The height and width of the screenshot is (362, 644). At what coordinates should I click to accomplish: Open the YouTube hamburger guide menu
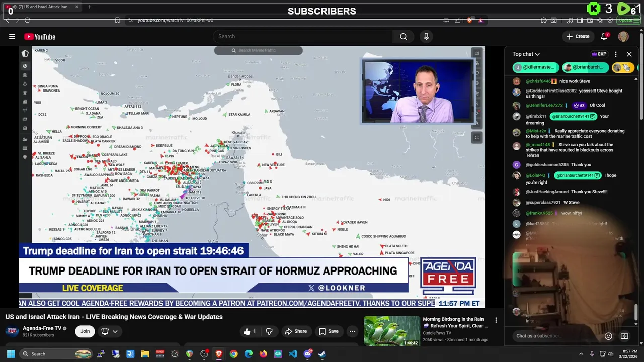click(12, 36)
